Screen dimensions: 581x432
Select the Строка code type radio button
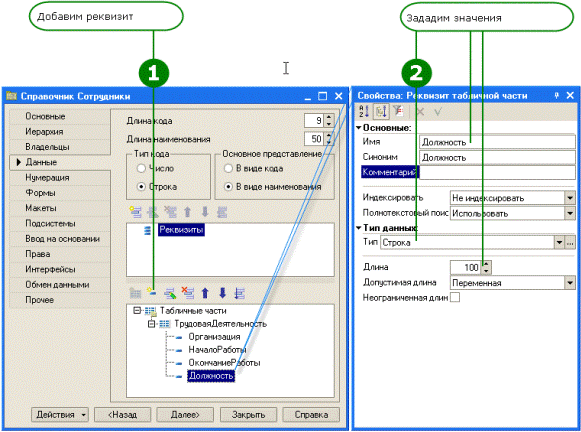pyautogui.click(x=141, y=187)
